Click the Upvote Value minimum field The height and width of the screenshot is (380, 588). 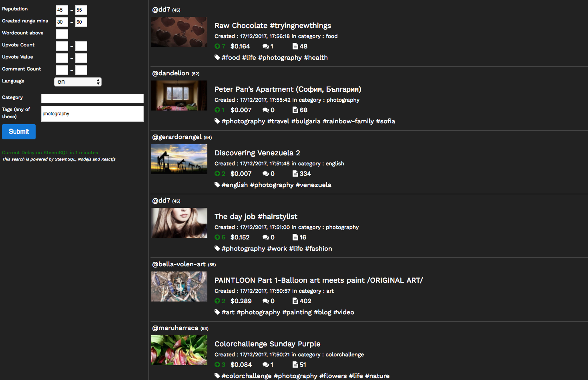click(x=62, y=58)
